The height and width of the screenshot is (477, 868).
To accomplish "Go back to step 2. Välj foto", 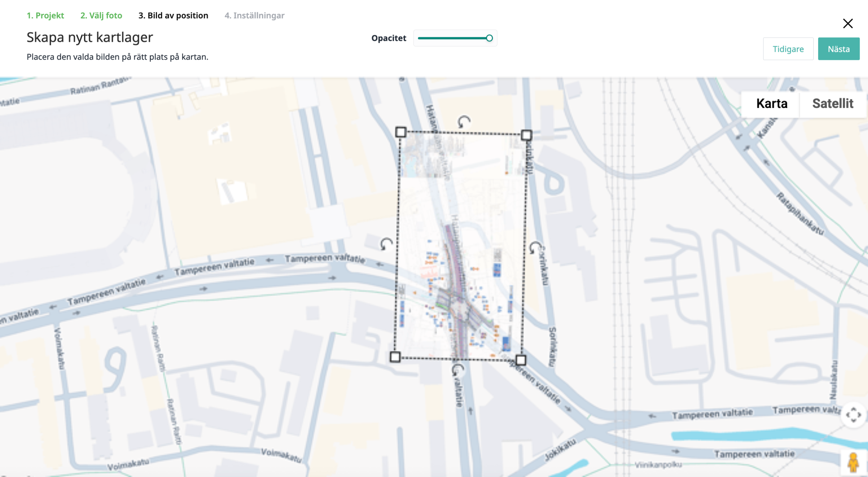I will click(x=101, y=15).
